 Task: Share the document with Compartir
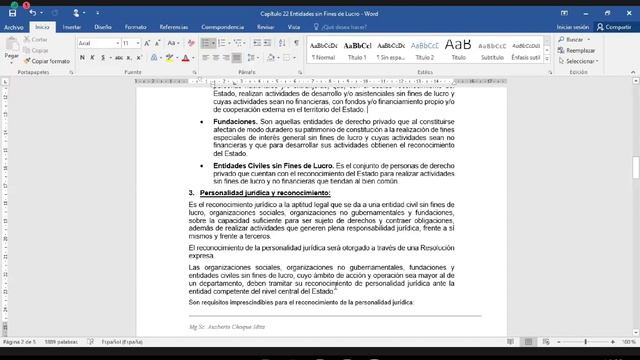[x=614, y=27]
